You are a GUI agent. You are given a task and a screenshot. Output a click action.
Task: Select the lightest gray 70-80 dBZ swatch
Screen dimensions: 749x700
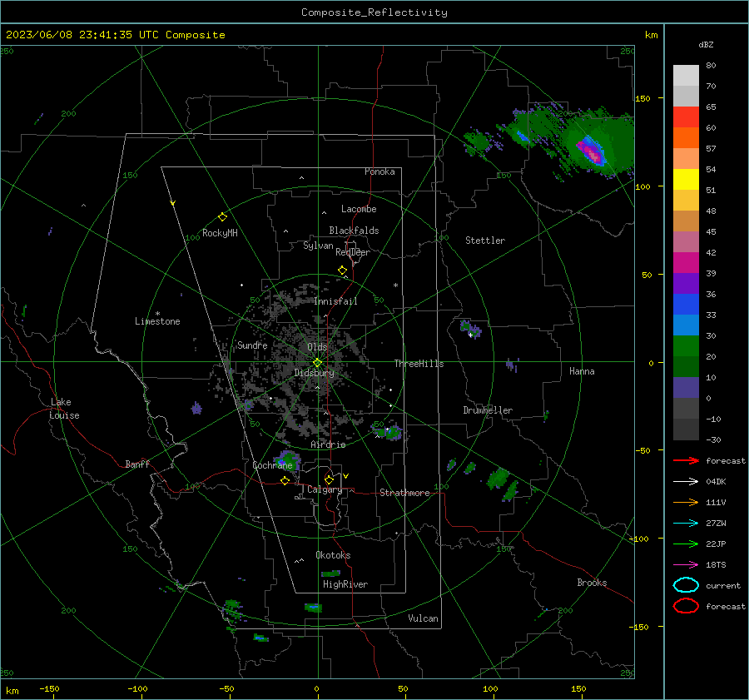(x=686, y=76)
